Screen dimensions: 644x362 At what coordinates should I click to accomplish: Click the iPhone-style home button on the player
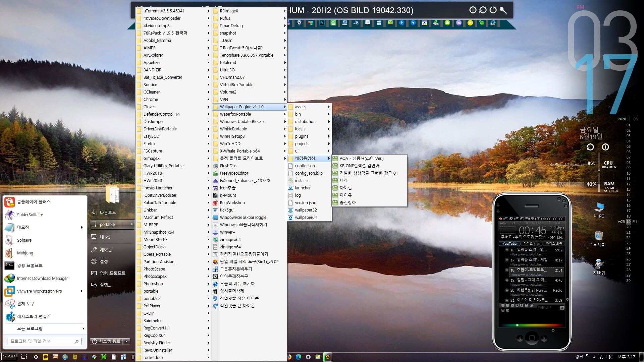point(532,338)
